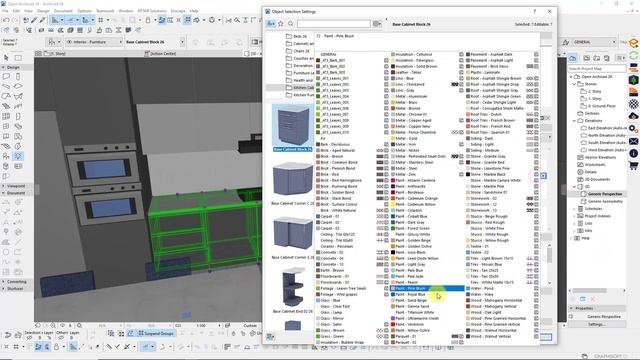The image size is (640, 360).
Task: Click the lock icon in the top toolbar
Action: coord(148,20)
